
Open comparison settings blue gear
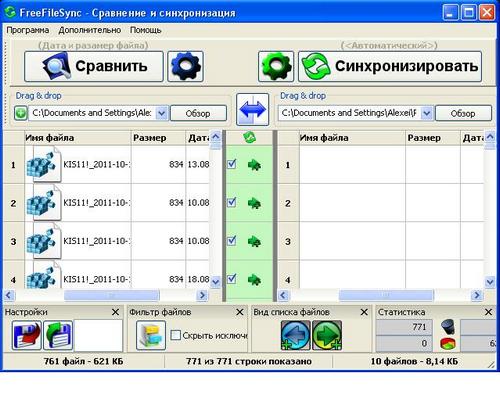click(x=185, y=66)
